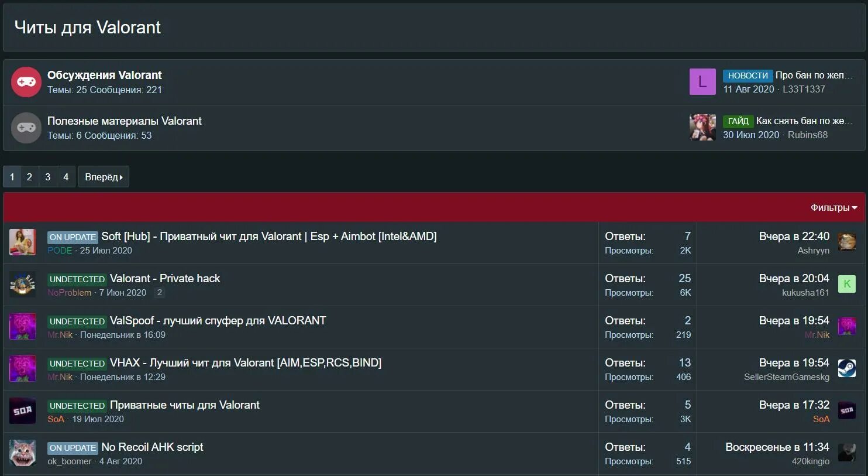Open the latest post Про бан по жел…
The height and width of the screenshot is (476, 868).
pos(814,75)
